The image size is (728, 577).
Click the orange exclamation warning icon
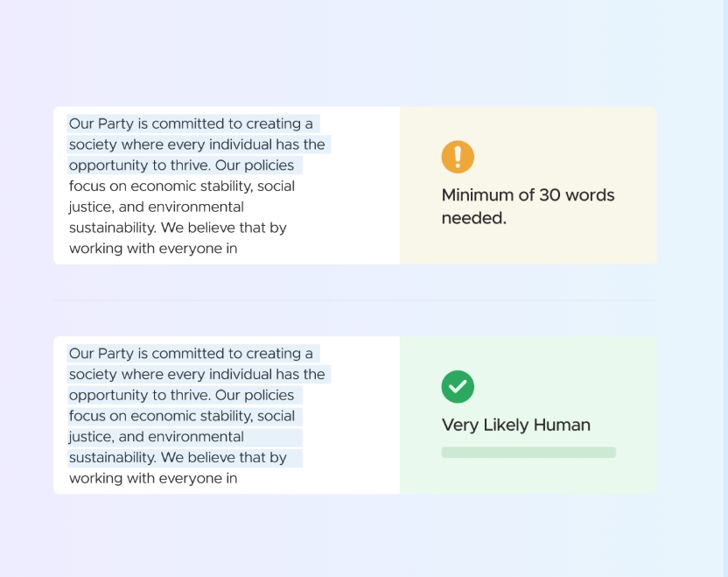point(458,157)
